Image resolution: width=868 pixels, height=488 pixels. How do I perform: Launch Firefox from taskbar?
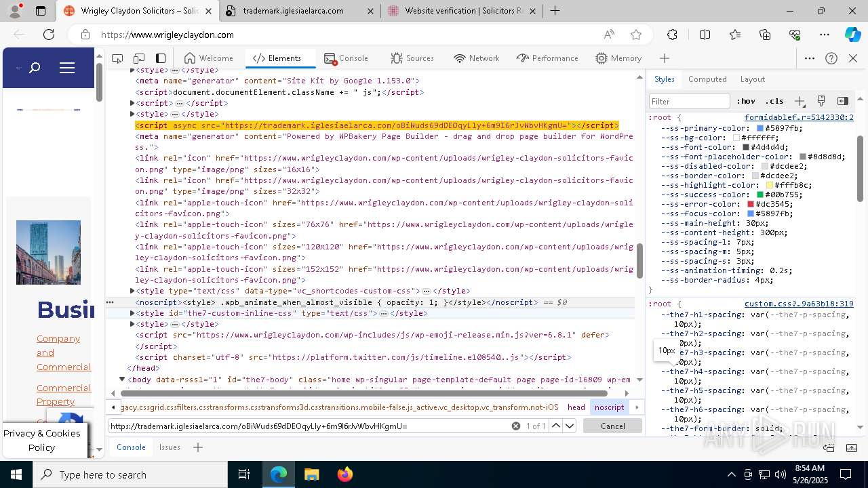tap(344, 474)
